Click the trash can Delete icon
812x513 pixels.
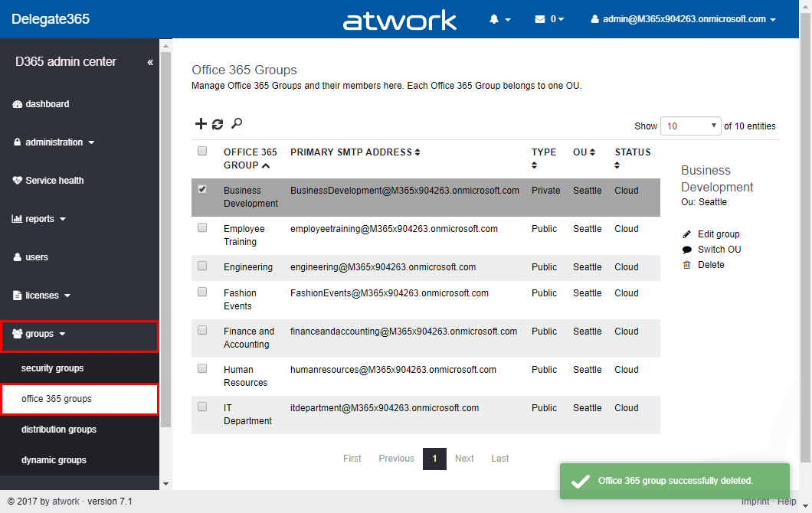point(686,265)
